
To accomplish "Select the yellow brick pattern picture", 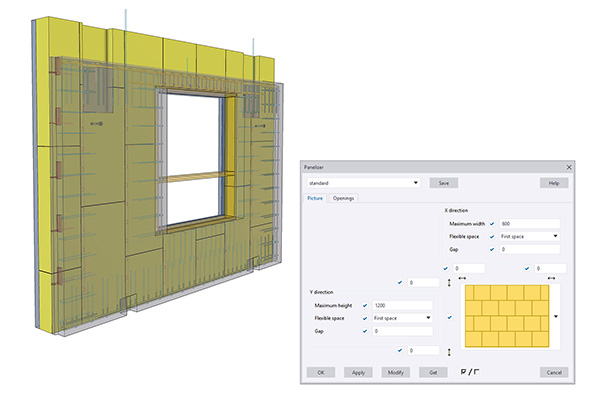I will 507,316.
